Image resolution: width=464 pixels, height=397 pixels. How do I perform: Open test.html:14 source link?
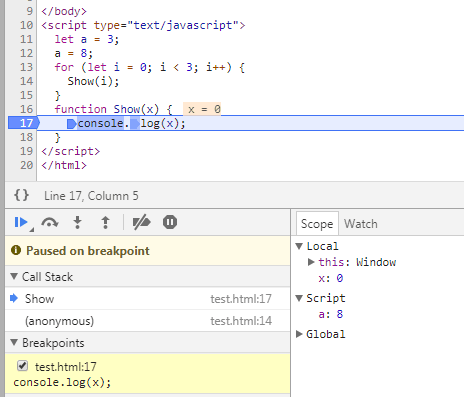[241, 321]
